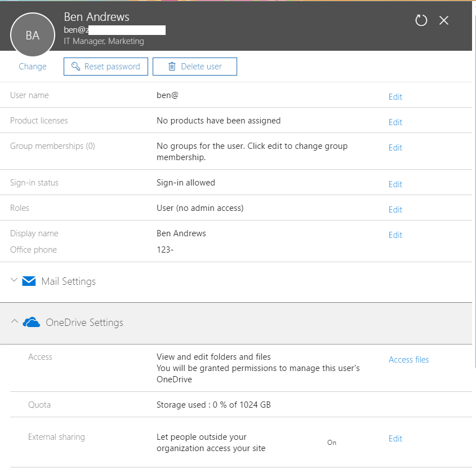Edit the Roles row
The height and width of the screenshot is (468, 476).
(395, 210)
